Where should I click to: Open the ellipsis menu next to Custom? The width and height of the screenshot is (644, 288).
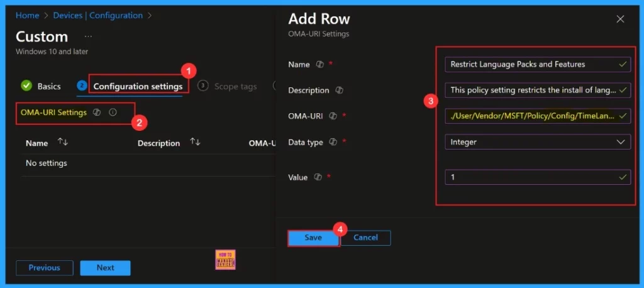(88, 36)
